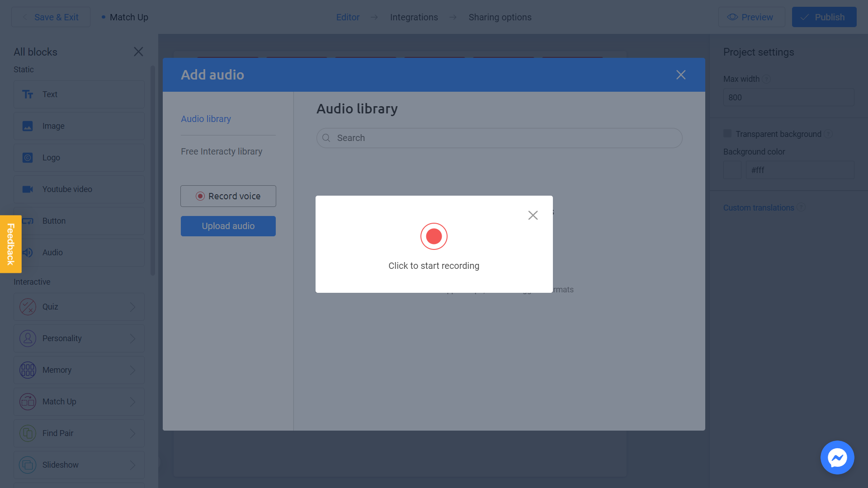Click the Upload audio button
The image size is (868, 488).
(x=228, y=226)
